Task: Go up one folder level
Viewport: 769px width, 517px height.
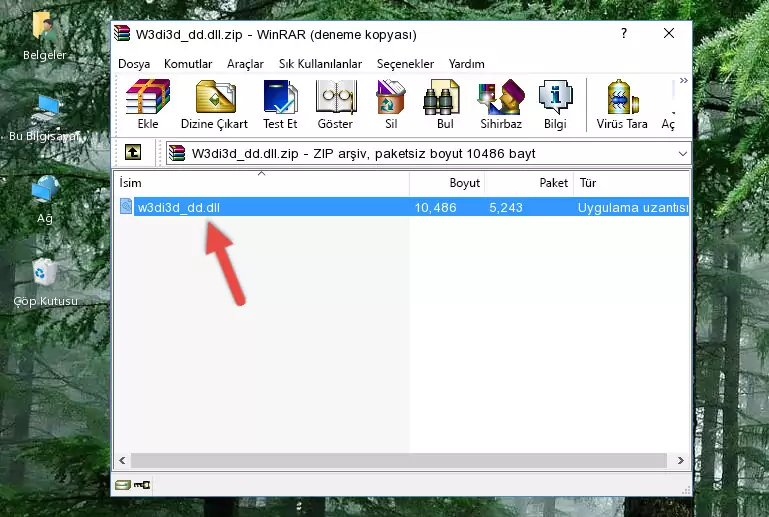Action: pos(133,153)
